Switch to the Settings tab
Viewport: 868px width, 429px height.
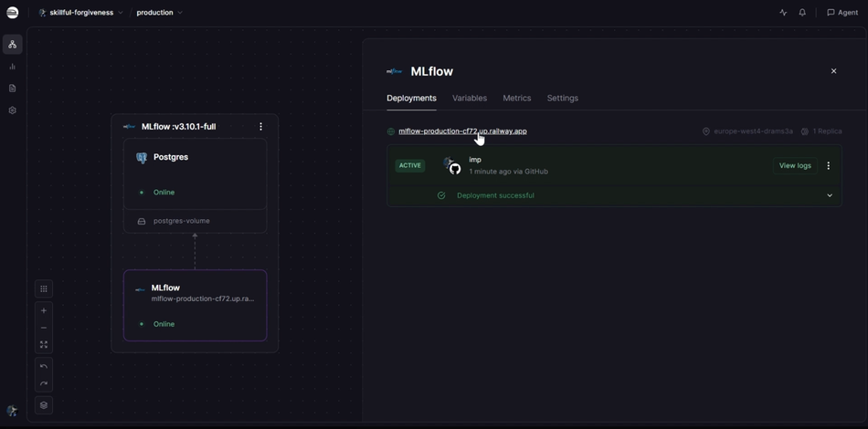[563, 98]
